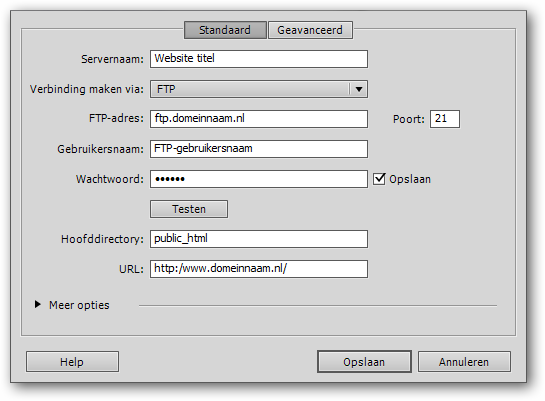
Task: Open the Verbinding maken via dropdown
Action: 259,89
